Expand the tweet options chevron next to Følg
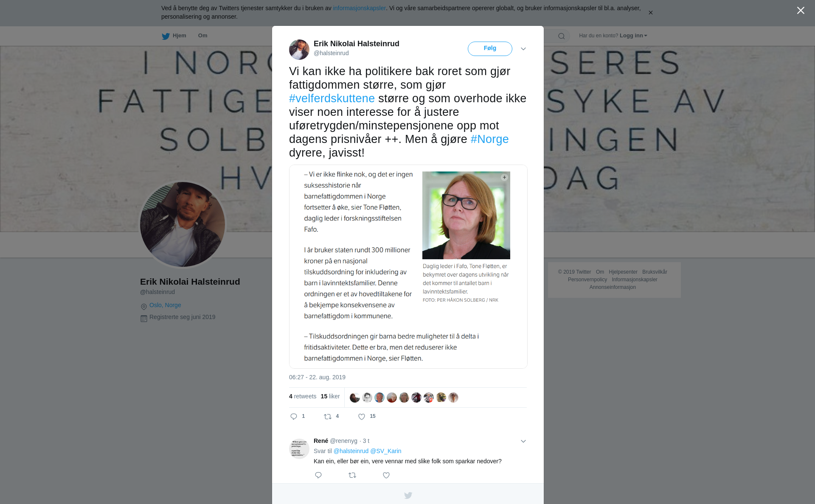The width and height of the screenshot is (815, 504). point(523,49)
